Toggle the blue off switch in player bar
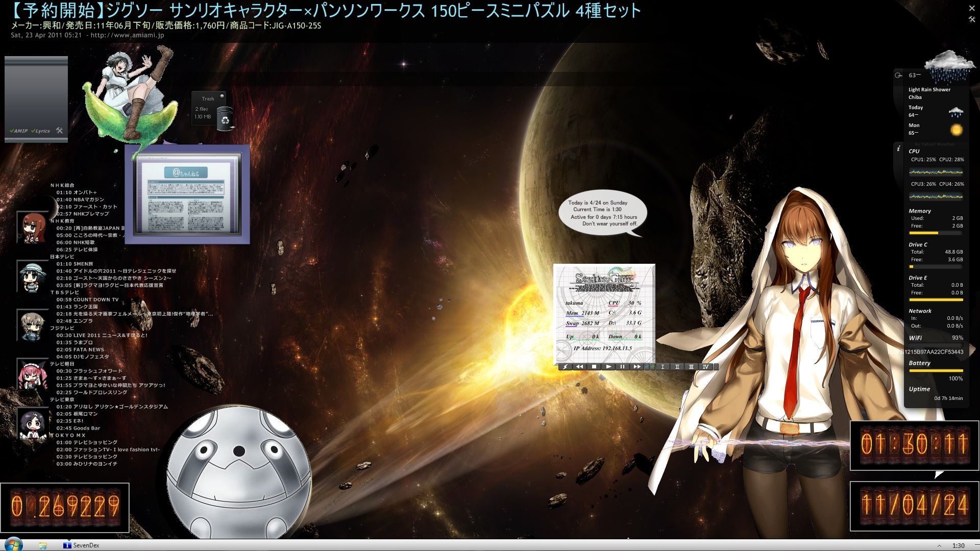The width and height of the screenshot is (980, 551). [x=647, y=367]
